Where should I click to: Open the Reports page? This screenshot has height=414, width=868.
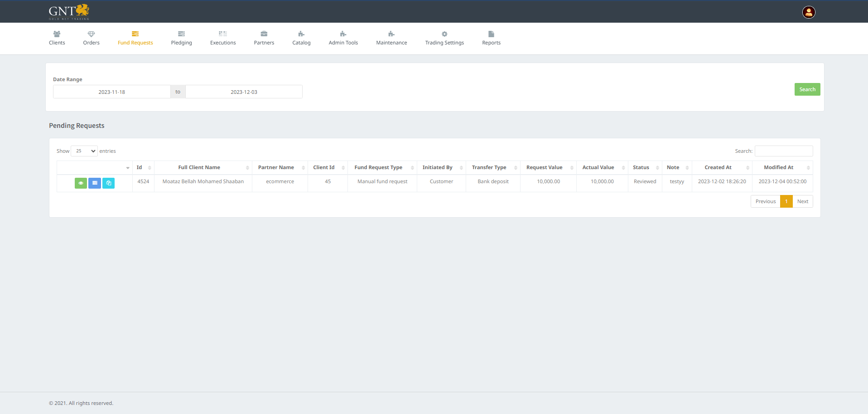point(491,38)
